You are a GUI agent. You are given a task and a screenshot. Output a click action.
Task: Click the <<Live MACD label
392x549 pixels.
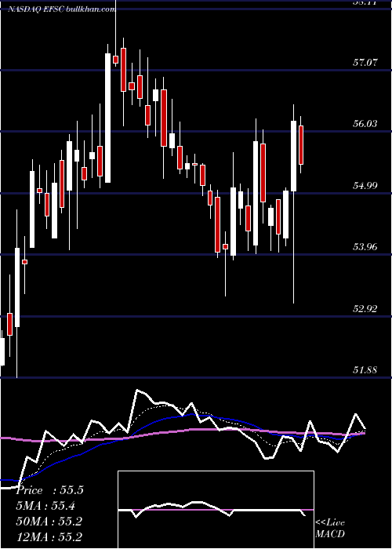330,529
